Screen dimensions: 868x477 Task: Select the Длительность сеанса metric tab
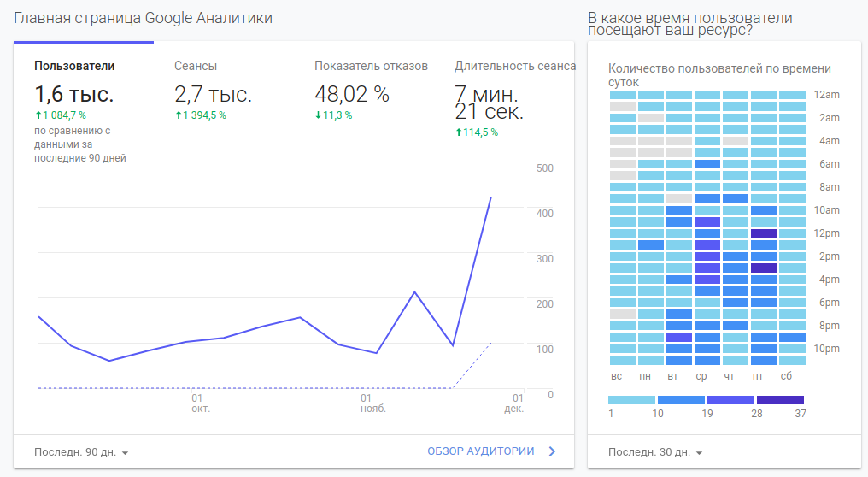515,66
